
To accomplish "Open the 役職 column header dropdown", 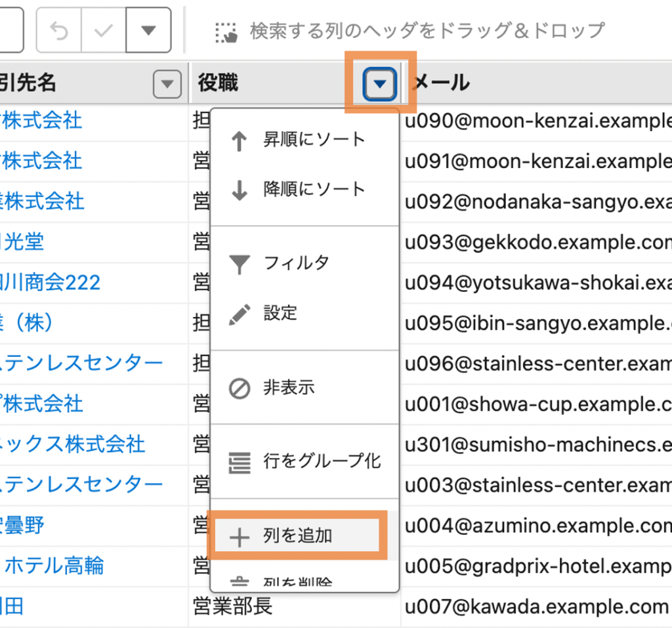I will [380, 85].
